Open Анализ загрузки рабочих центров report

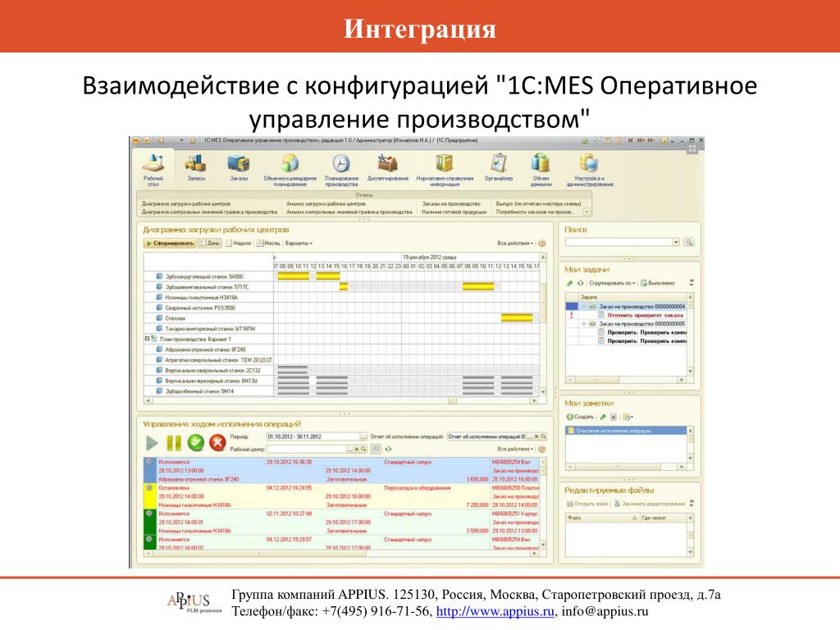coord(326,204)
